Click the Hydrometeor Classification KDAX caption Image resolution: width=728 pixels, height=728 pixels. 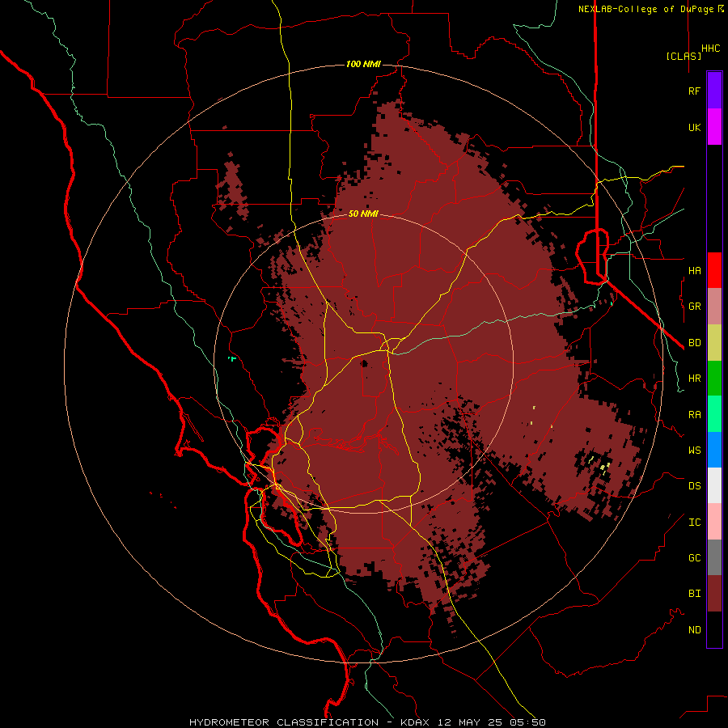[x=367, y=722]
